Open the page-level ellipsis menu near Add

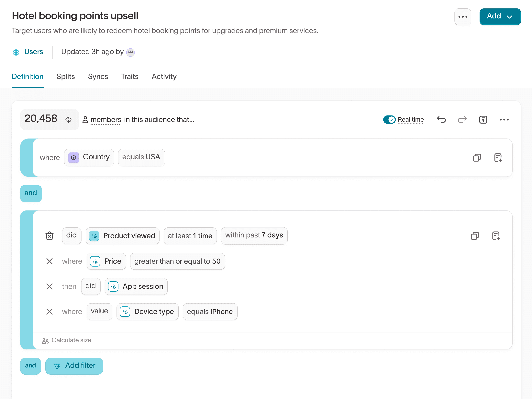[463, 17]
